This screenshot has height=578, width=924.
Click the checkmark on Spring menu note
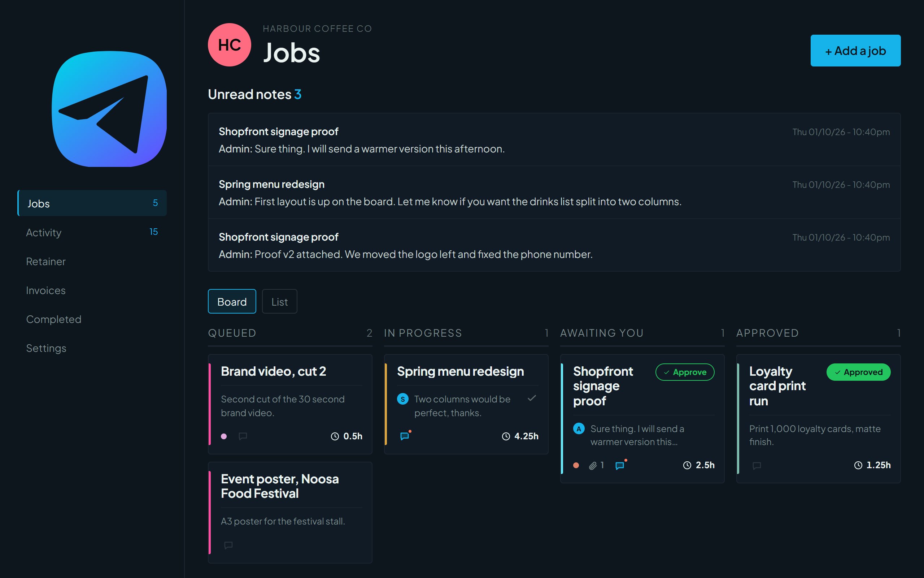coord(532,398)
